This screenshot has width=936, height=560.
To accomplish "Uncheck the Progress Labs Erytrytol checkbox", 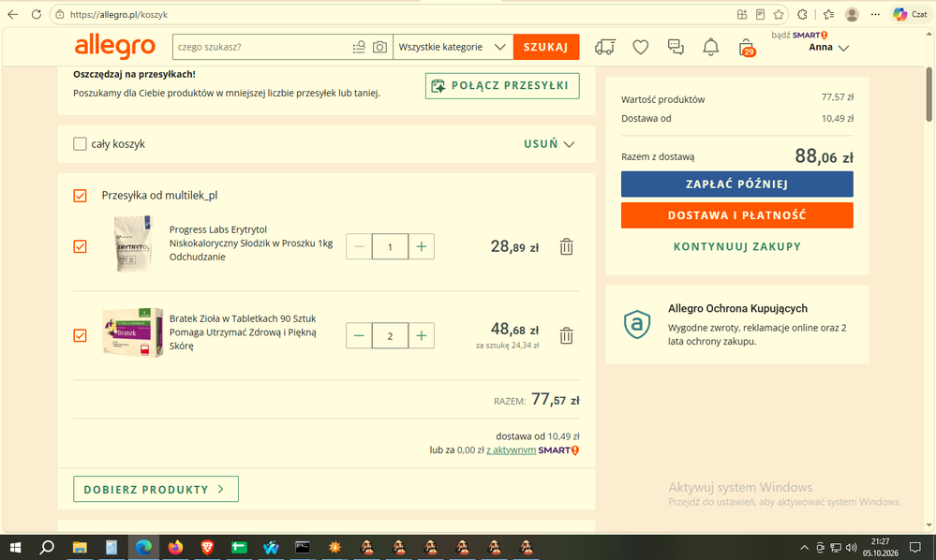I will click(80, 246).
